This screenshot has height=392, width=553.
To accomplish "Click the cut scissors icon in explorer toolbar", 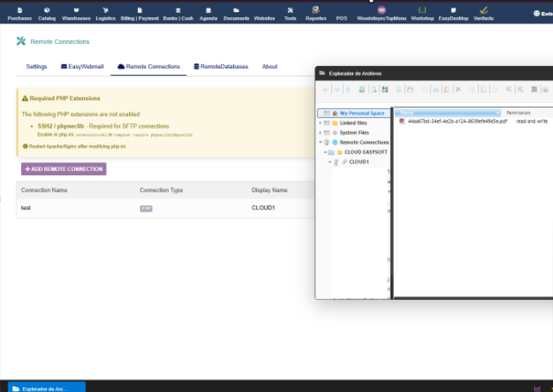I will [436, 90].
